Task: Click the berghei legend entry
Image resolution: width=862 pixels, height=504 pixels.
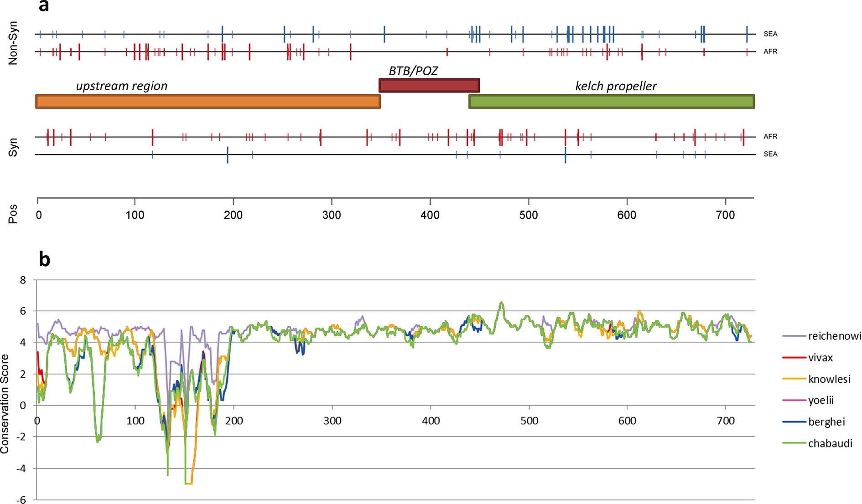Action: tap(826, 422)
